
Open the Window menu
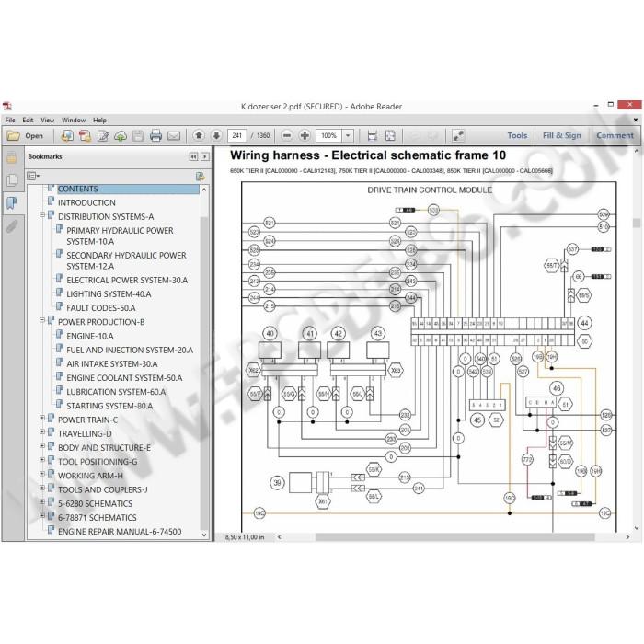point(74,120)
